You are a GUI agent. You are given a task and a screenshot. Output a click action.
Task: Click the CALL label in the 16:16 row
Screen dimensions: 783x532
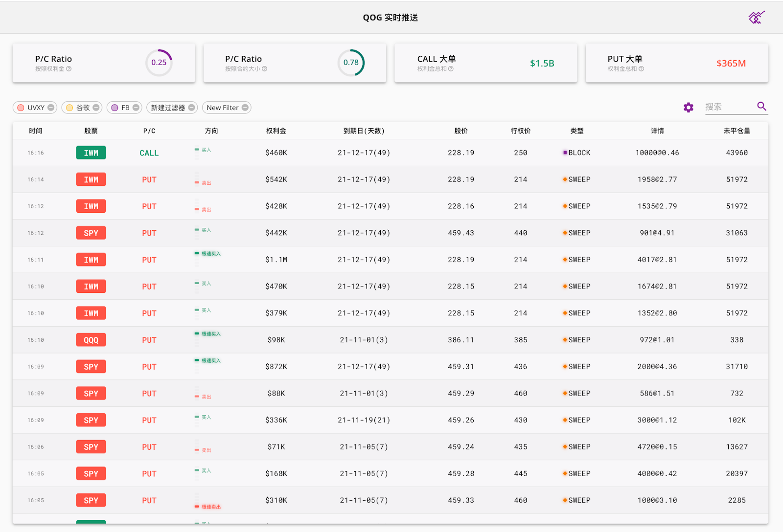(x=149, y=153)
